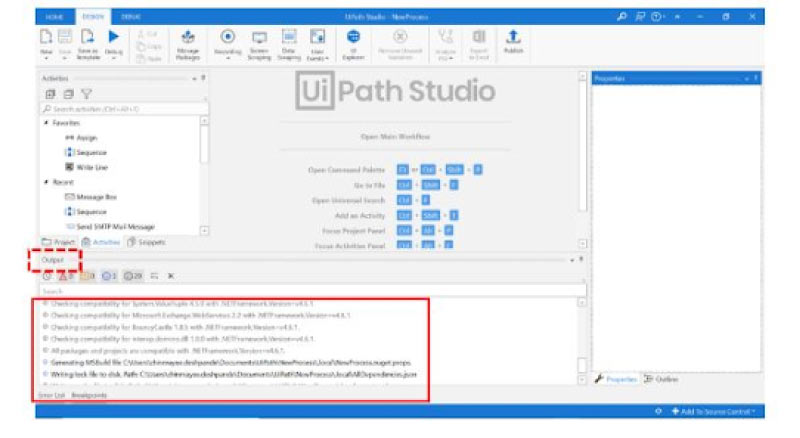Open the feedback icon in the title bar

[640, 16]
